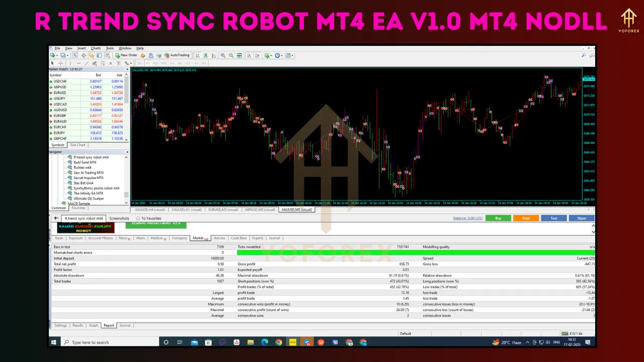Switch to the Tick Chart tab
Image resolution: width=644 pixels, height=362 pixels.
coord(77,145)
